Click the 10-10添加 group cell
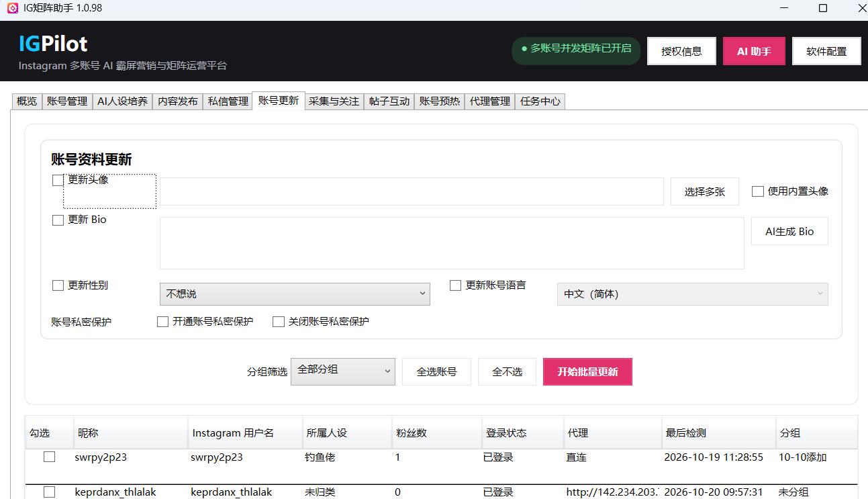The width and height of the screenshot is (868, 499). (802, 457)
